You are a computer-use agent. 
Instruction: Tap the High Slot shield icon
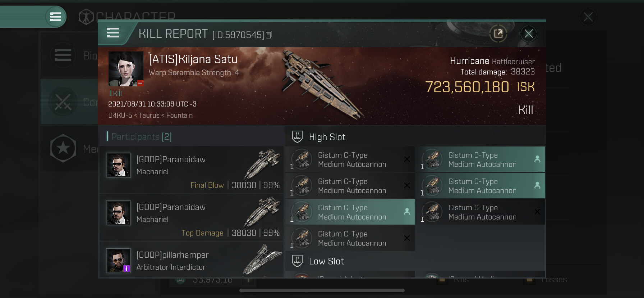[x=297, y=137]
